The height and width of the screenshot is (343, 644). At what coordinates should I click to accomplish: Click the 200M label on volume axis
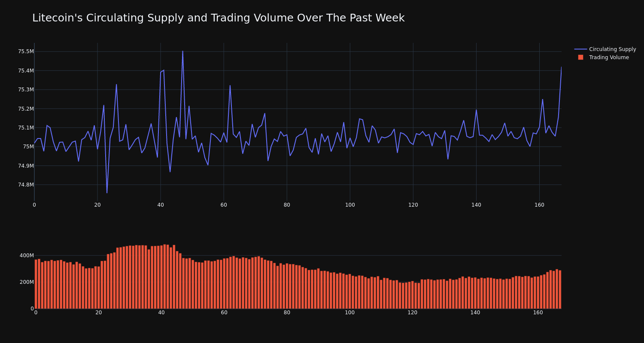(x=27, y=282)
